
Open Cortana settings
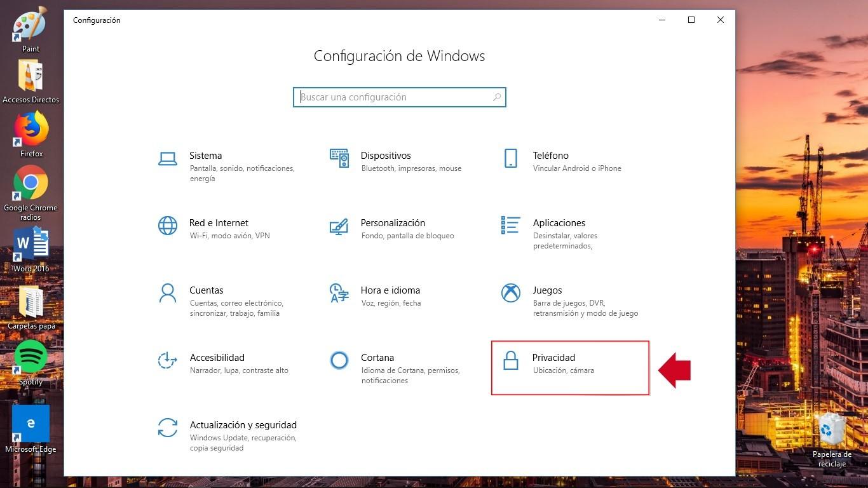click(x=377, y=357)
